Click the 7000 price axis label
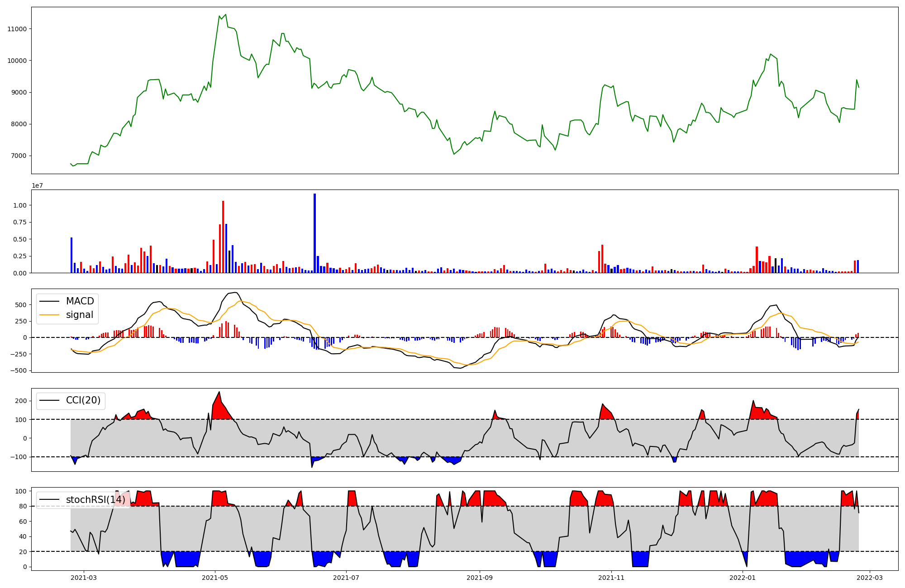905x588 pixels. coord(19,156)
